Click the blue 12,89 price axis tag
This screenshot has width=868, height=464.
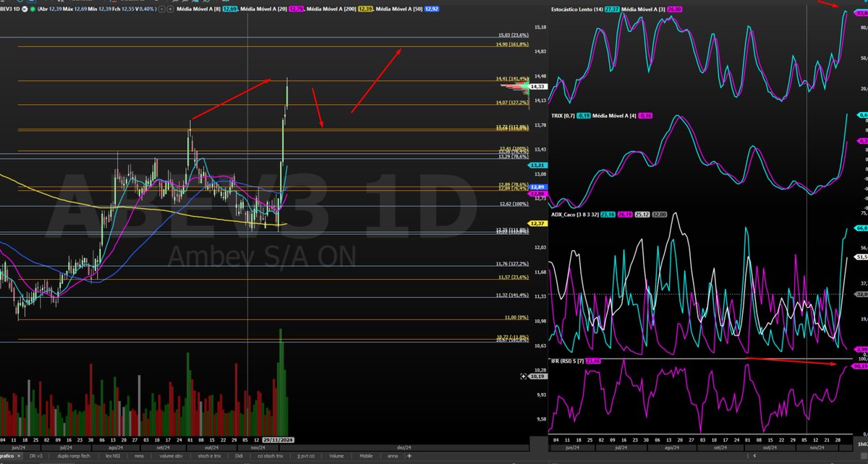pos(539,187)
